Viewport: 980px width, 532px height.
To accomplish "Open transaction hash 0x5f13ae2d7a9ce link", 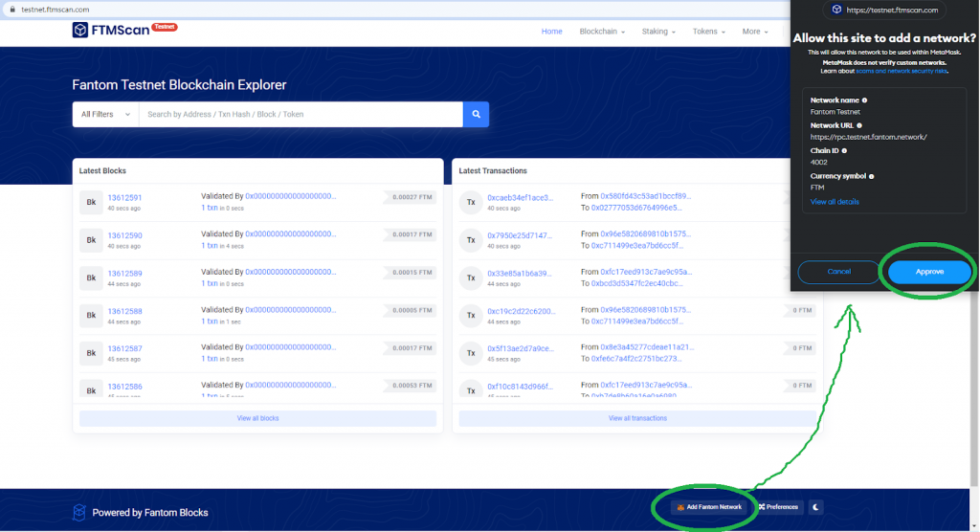I will (521, 349).
